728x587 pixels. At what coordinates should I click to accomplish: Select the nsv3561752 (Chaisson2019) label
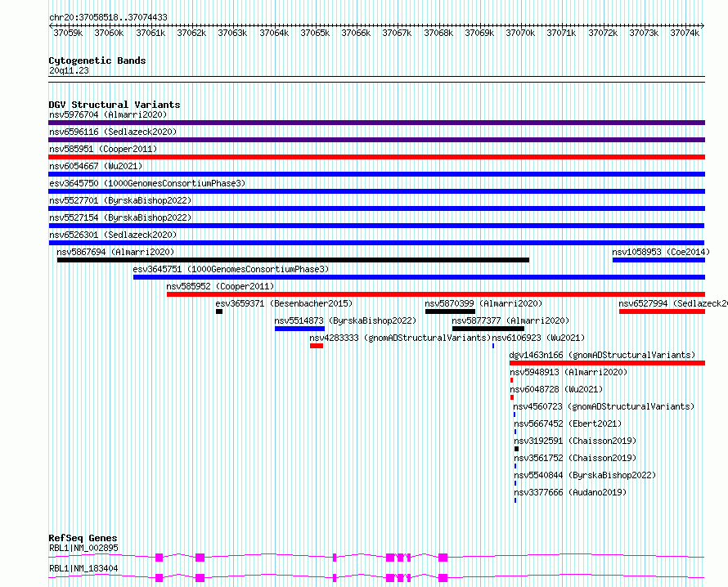(575, 458)
